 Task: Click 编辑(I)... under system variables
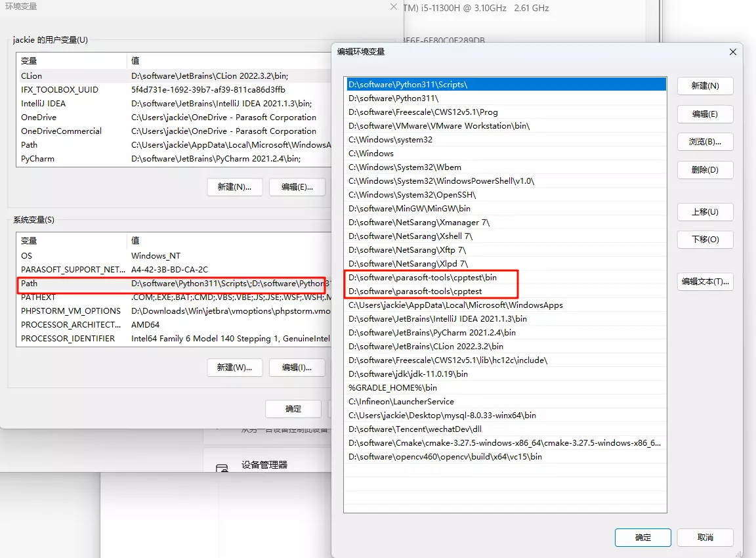tap(297, 367)
